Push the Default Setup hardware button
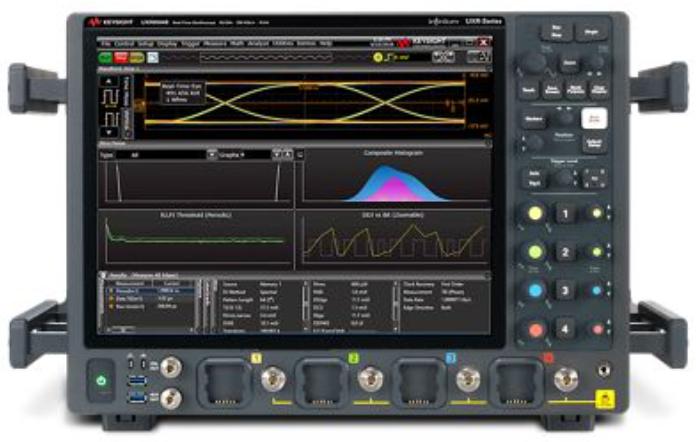The height and width of the screenshot is (442, 696). click(594, 144)
